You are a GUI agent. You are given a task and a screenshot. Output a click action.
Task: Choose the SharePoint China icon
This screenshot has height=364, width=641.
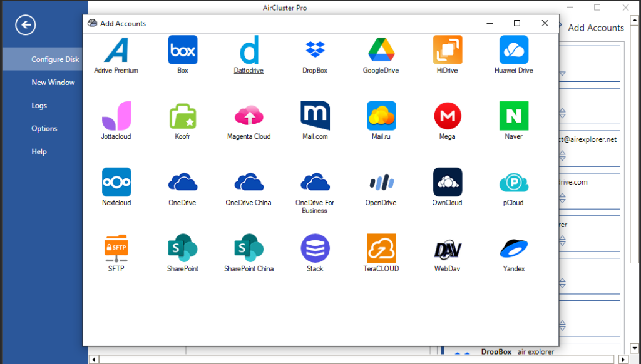tap(249, 248)
